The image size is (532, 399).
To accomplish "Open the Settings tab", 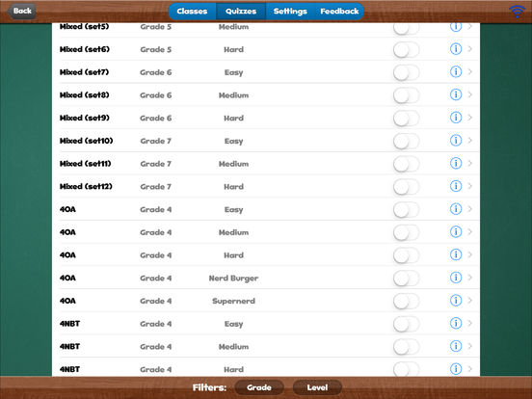I will (290, 12).
